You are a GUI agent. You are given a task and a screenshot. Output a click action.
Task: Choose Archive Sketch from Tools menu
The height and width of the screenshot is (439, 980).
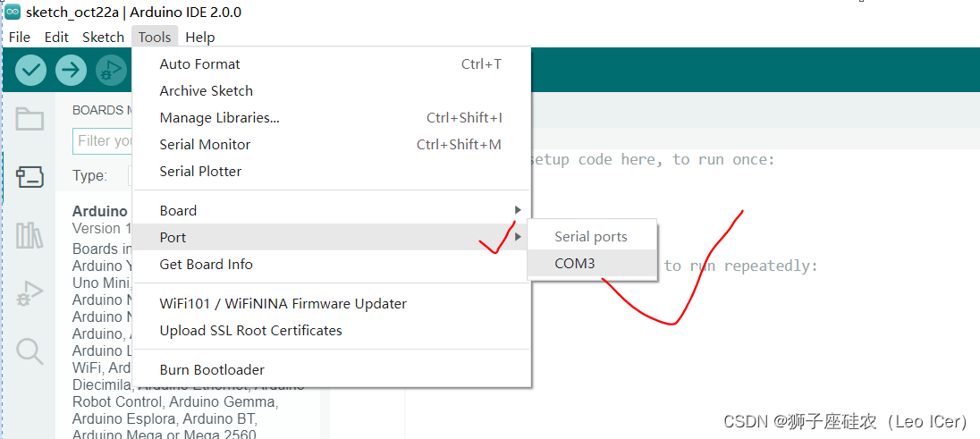point(331,90)
